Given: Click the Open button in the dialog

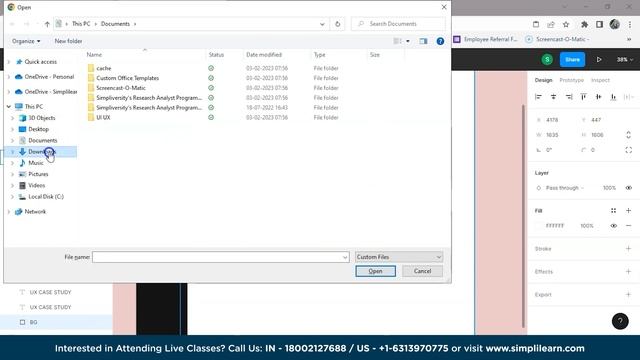Looking at the screenshot, I should [375, 271].
